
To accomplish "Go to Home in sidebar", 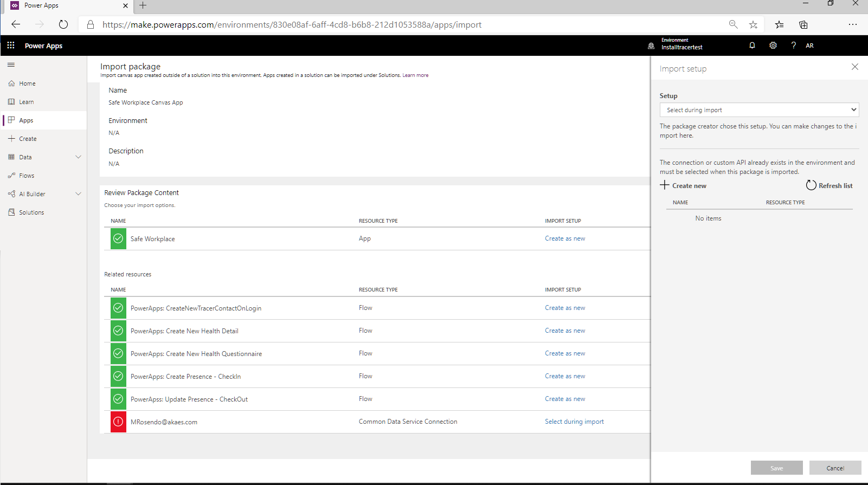I will click(43, 83).
